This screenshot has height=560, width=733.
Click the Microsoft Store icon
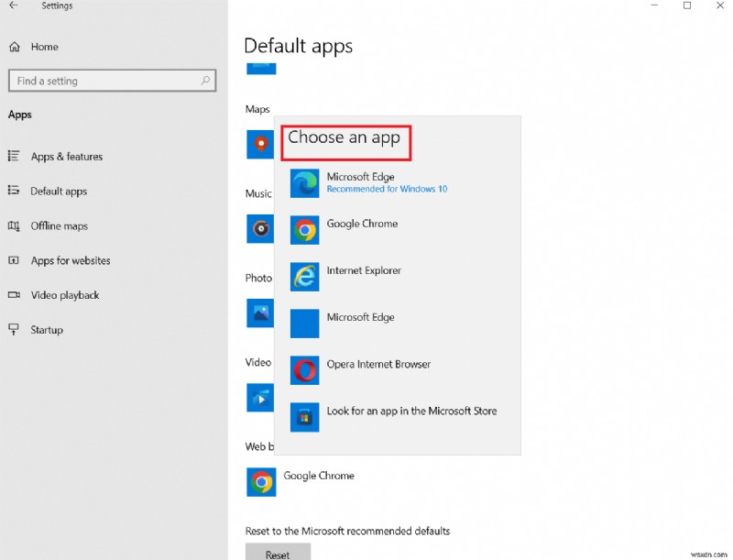(x=305, y=417)
